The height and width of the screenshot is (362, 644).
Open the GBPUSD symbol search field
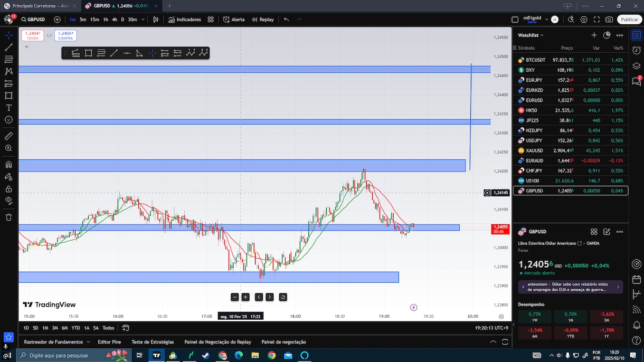point(34,20)
